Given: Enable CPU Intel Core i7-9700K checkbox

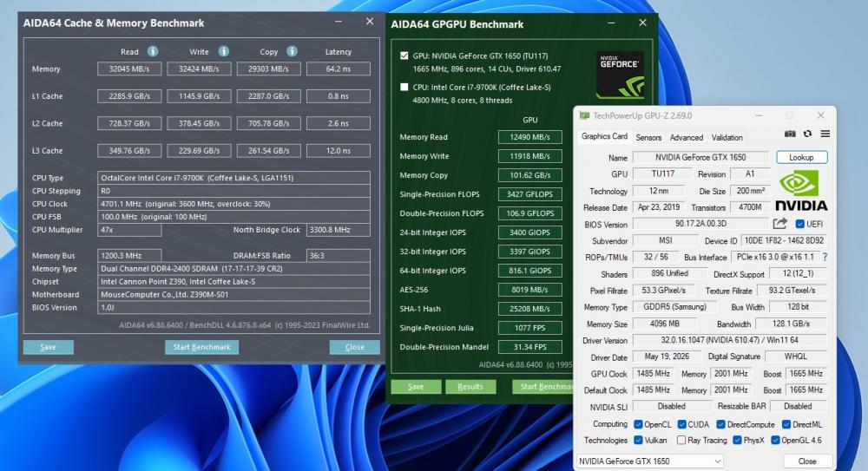Looking at the screenshot, I should (404, 87).
